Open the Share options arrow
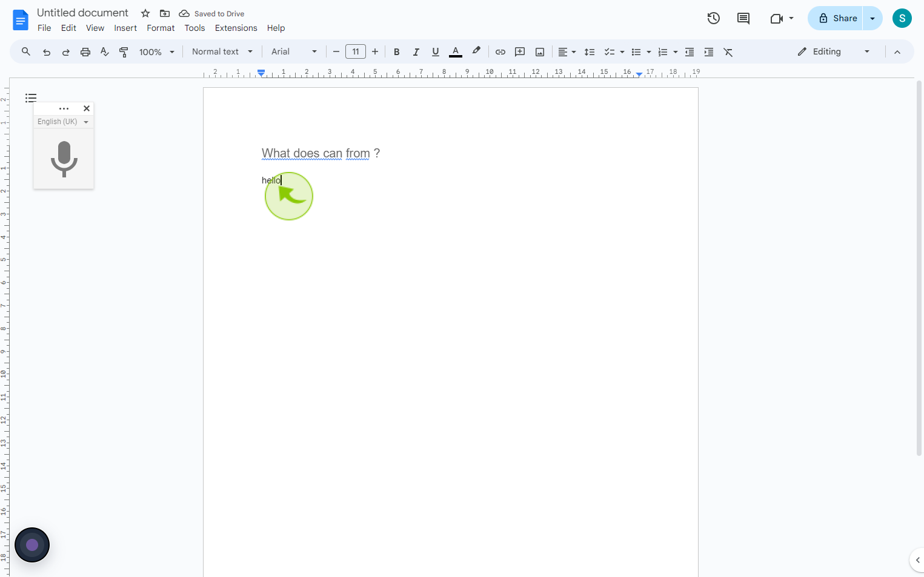 point(872,18)
